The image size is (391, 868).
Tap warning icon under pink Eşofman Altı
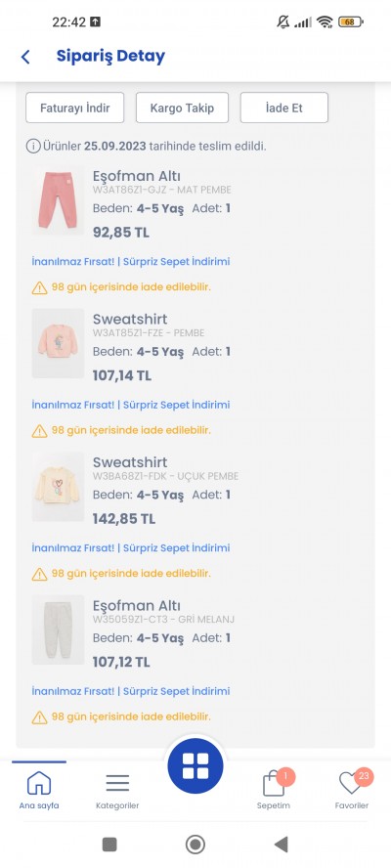tap(39, 287)
